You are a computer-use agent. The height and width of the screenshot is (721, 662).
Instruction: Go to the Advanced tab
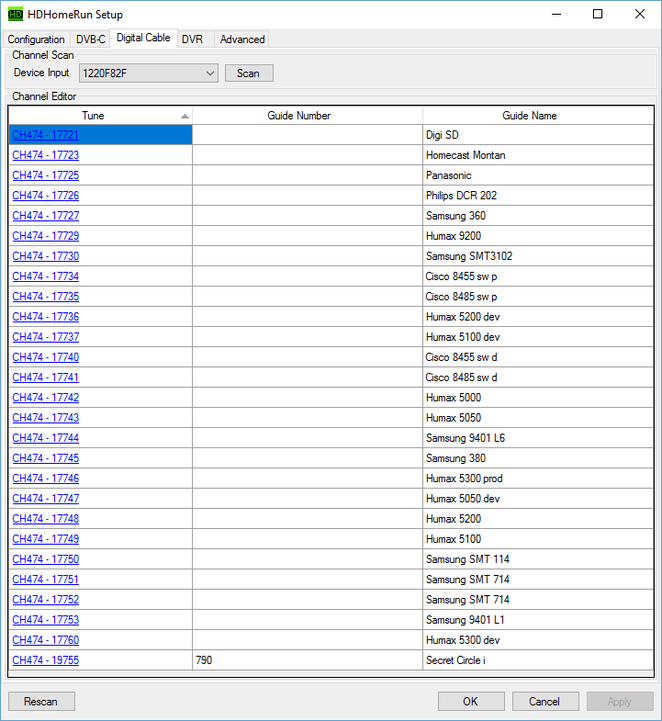(242, 40)
